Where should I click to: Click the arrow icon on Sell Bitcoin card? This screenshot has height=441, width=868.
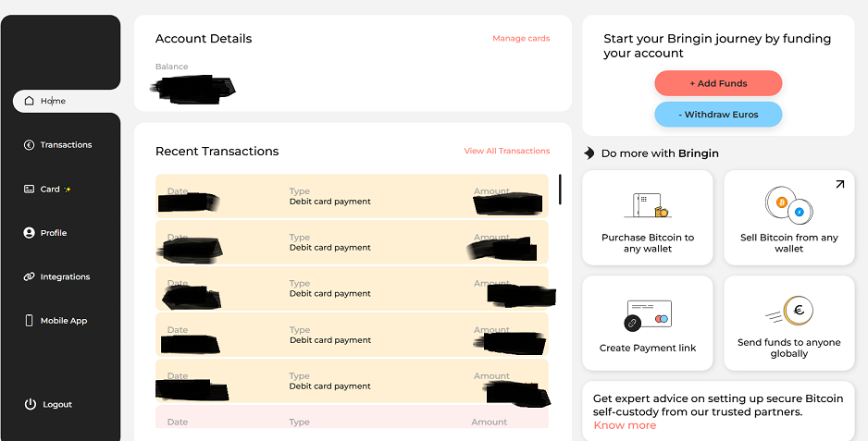pyautogui.click(x=839, y=184)
